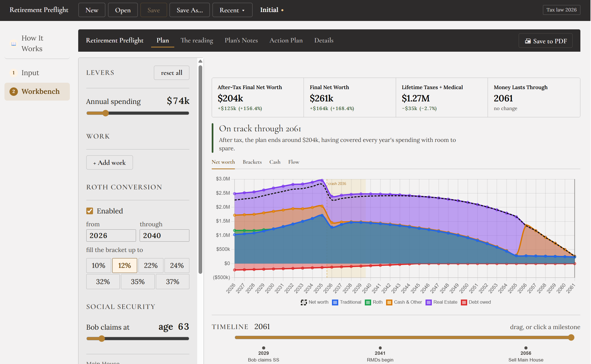This screenshot has height=364, width=591.
Task: Click the Bob claims at age slider handle
Action: pos(102,339)
